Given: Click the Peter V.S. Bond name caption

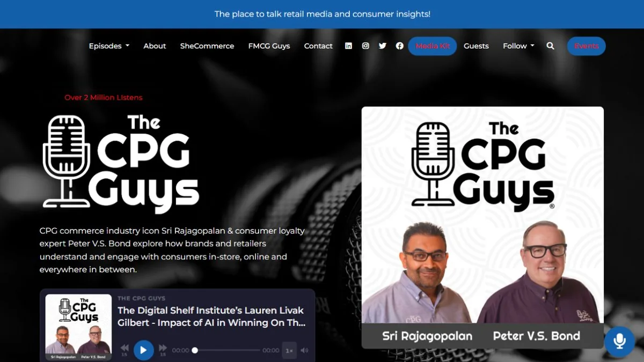Looking at the screenshot, I should 537,336.
